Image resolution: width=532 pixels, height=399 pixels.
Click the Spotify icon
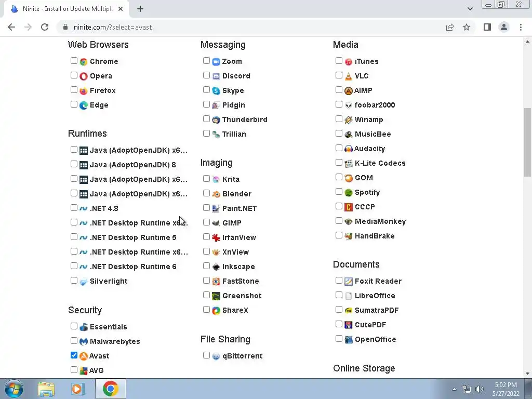pos(349,193)
